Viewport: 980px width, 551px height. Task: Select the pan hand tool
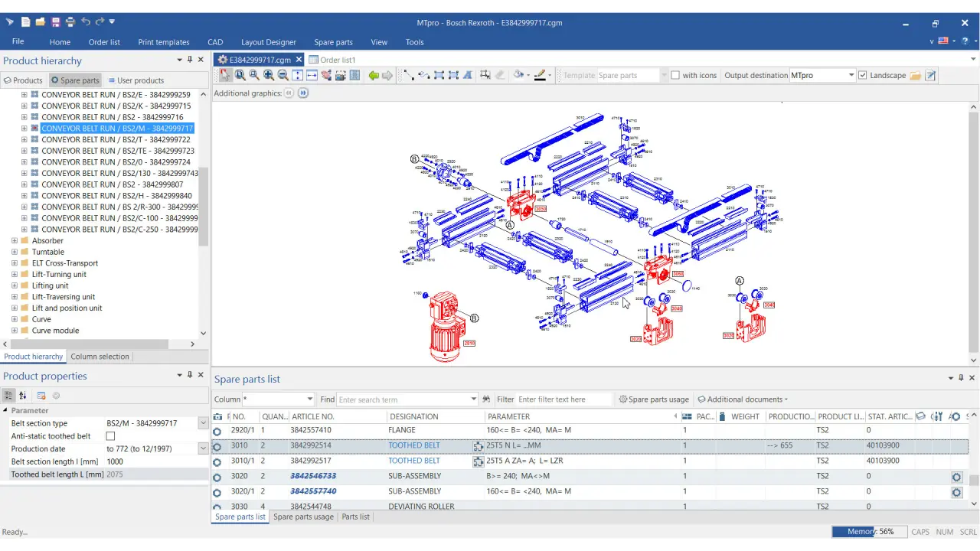click(327, 75)
